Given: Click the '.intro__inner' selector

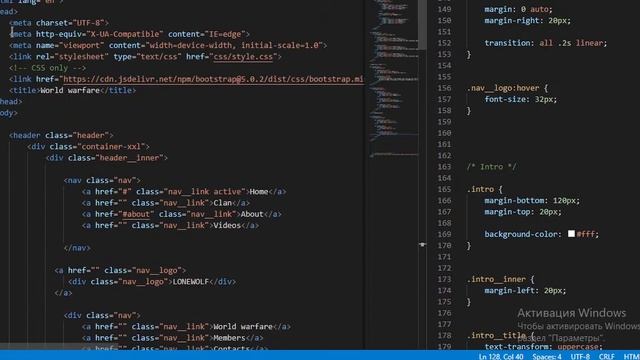Looking at the screenshot, I should (496, 280).
